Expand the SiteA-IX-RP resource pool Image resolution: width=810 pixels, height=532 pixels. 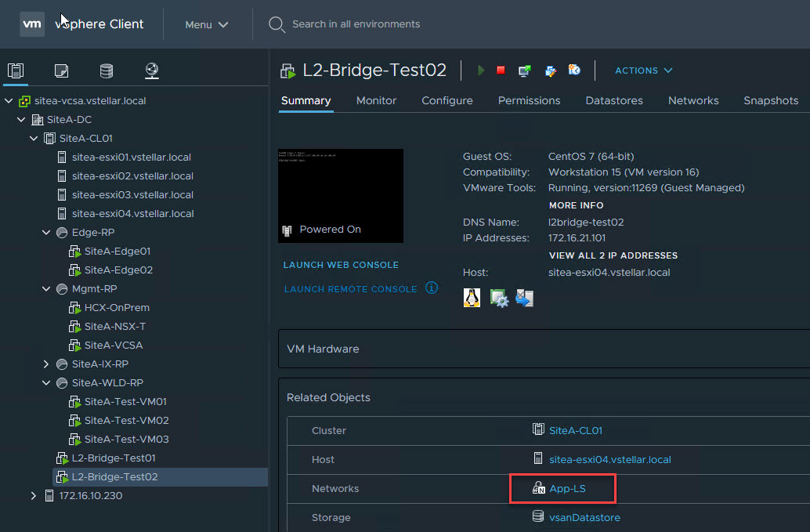click(46, 364)
